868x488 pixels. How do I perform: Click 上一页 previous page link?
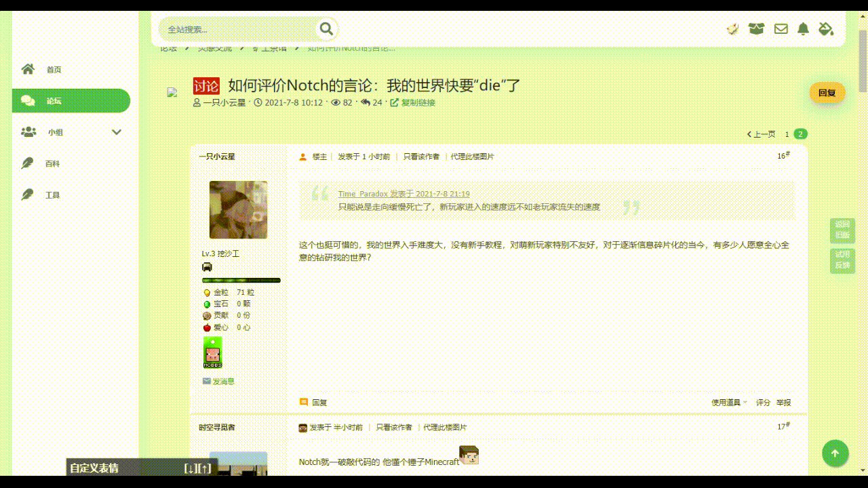[x=761, y=134]
